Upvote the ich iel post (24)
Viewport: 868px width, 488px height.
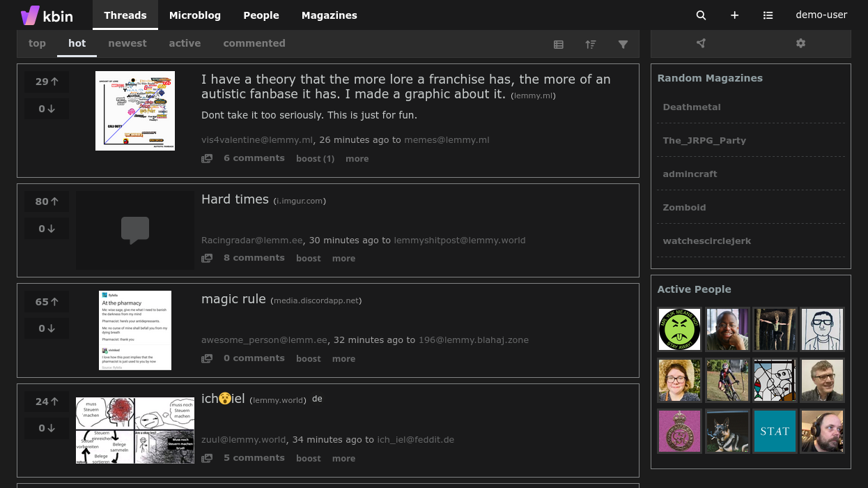pyautogui.click(x=47, y=402)
